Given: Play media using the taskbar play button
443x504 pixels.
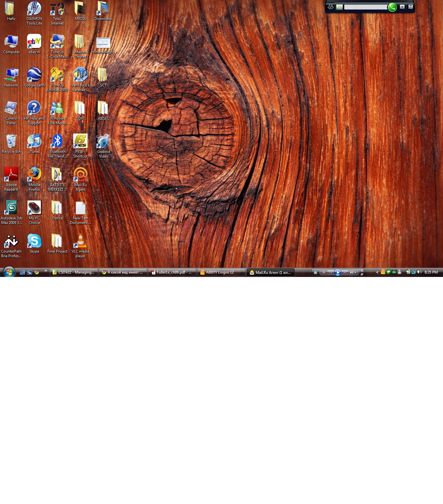Looking at the screenshot, I should (x=337, y=272).
